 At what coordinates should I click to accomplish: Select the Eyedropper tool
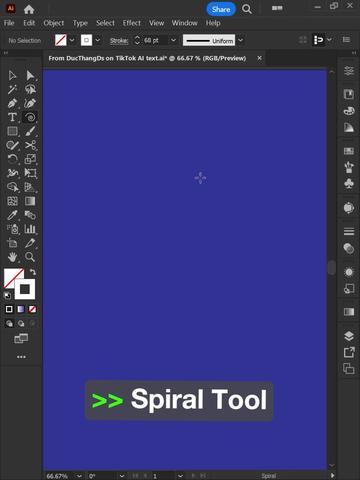(12, 215)
